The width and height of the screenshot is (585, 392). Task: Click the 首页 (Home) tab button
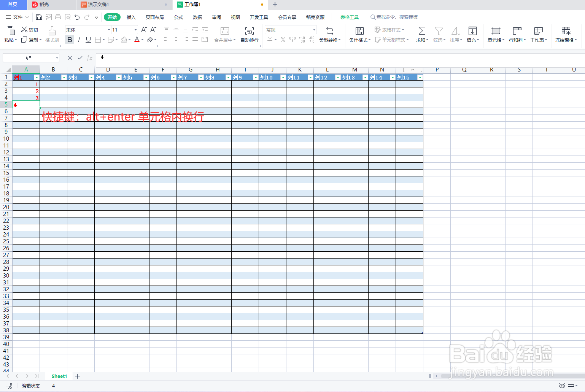[x=13, y=5]
